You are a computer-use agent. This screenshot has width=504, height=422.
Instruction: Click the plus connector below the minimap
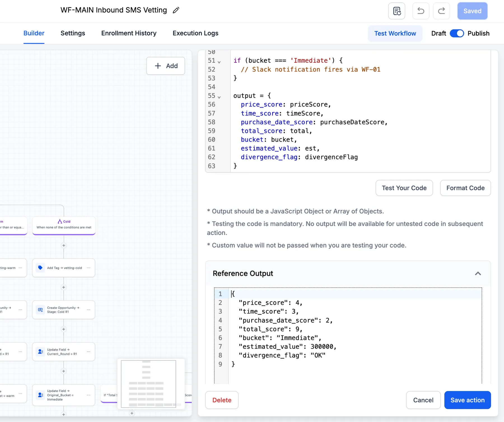tap(132, 413)
